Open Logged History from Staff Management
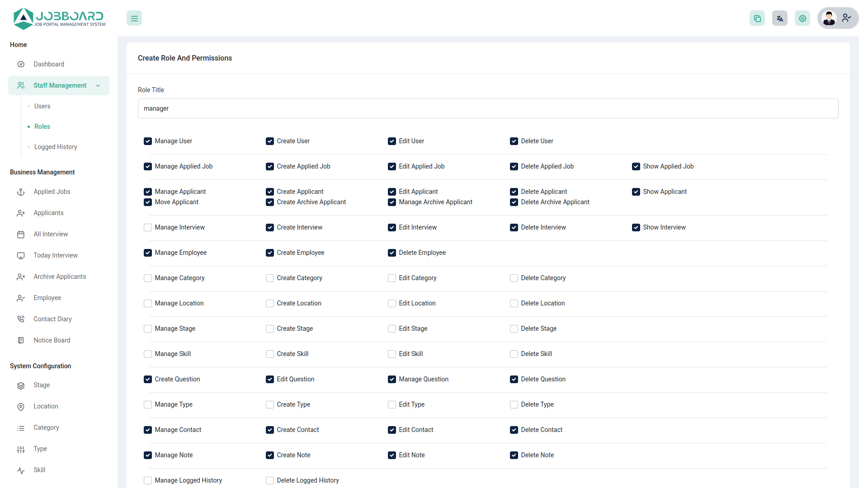The width and height of the screenshot is (868, 488). [55, 146]
